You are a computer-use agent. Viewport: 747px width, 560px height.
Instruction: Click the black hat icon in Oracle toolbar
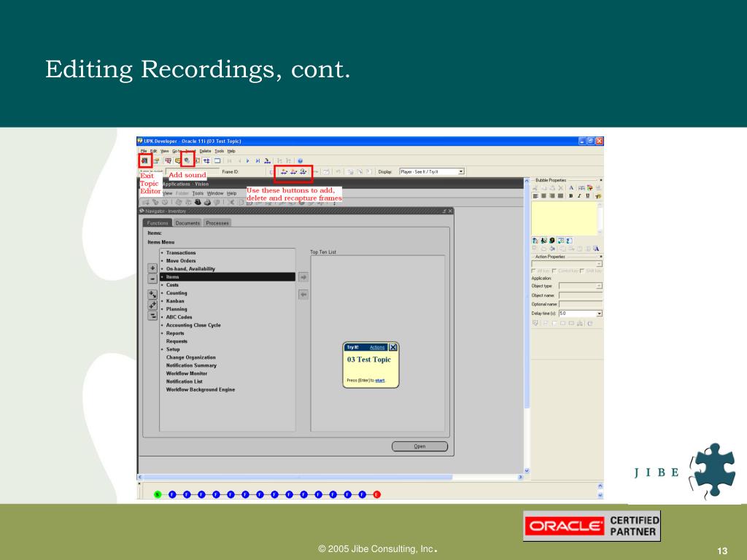pyautogui.click(x=198, y=203)
